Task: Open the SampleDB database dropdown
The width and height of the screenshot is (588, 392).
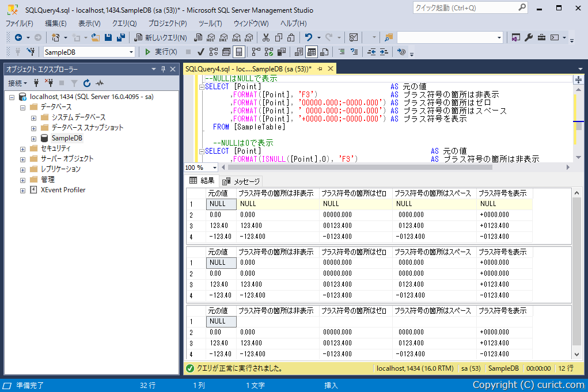Action: [x=89, y=52]
